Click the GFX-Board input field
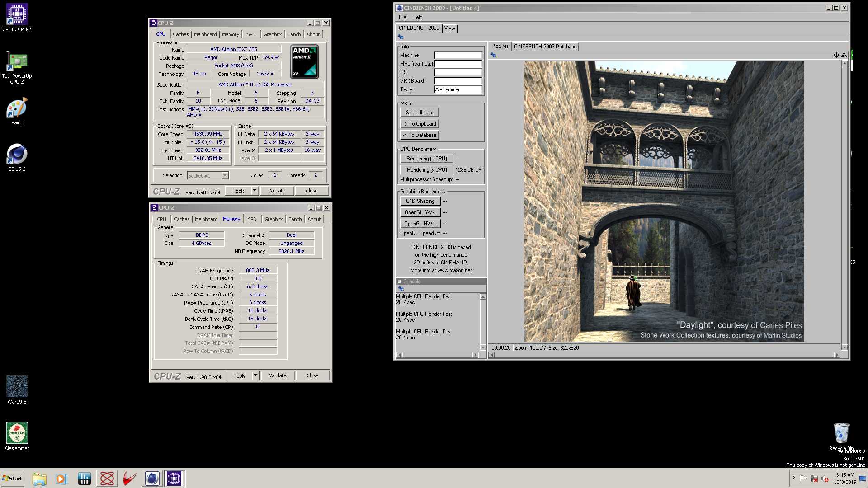Screen dimensions: 868x488 pyautogui.click(x=458, y=81)
